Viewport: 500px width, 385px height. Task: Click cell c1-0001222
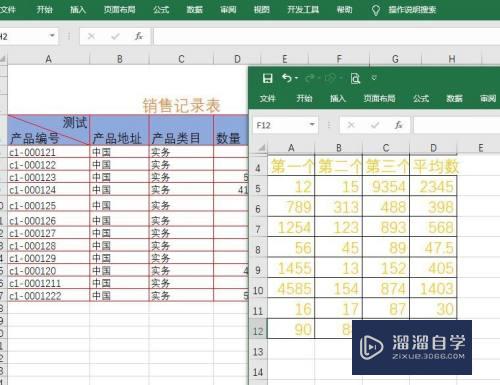[49, 296]
